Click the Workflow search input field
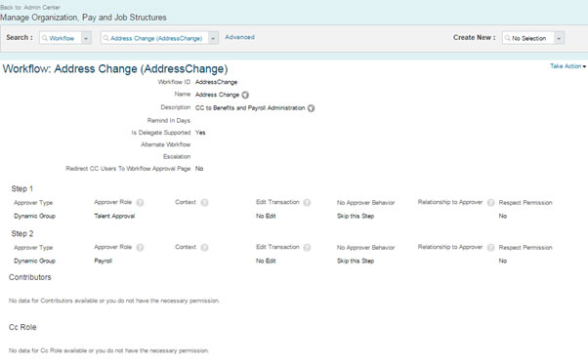This screenshot has height=364, width=588. 61,38
